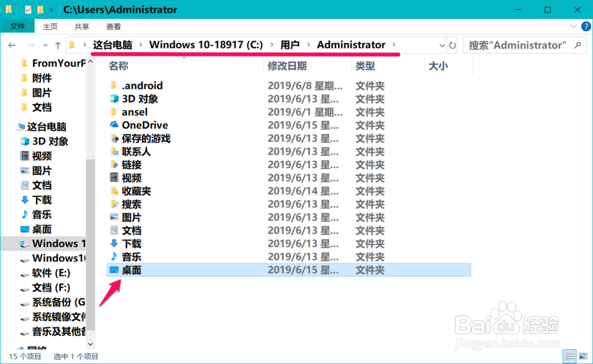Sort by 大小 column header
The height and width of the screenshot is (364, 593).
point(438,66)
